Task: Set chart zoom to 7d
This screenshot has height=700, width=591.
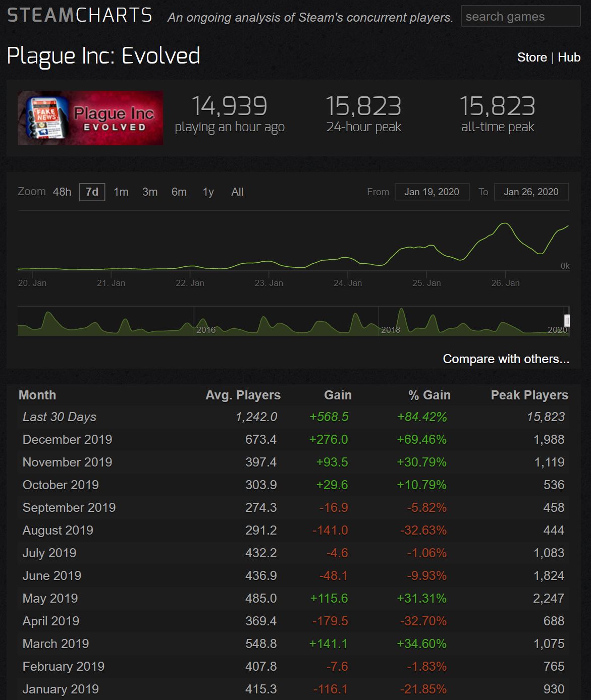Action: (x=92, y=192)
